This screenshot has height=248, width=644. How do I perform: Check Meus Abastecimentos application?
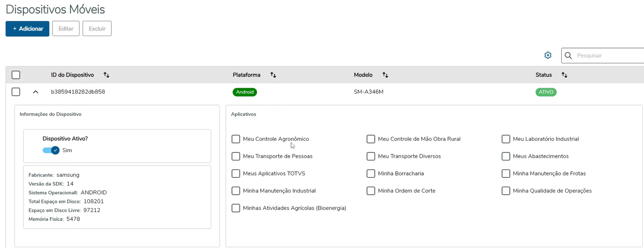pos(506,156)
